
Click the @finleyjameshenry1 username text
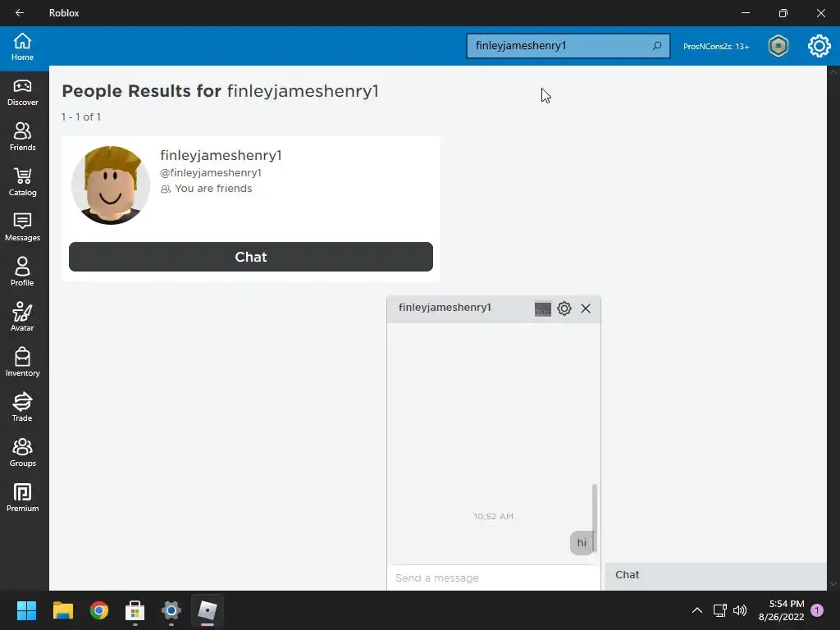[211, 172]
